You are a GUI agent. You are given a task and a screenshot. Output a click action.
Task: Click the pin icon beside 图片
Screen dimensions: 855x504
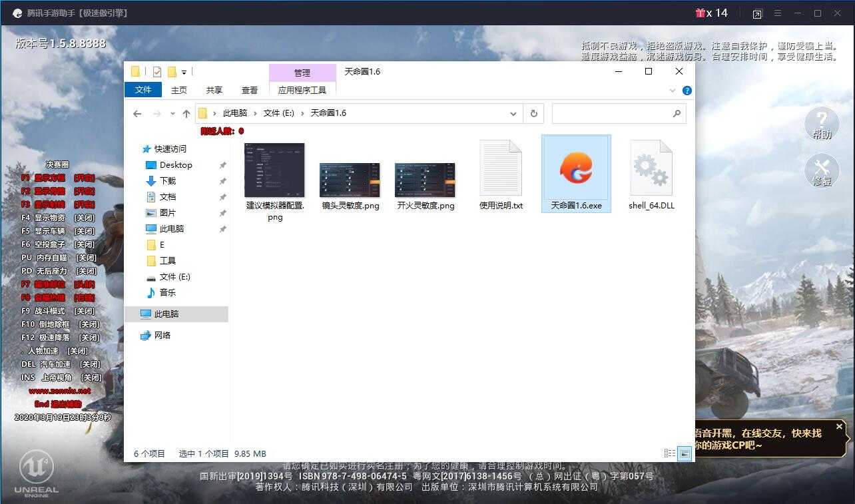pos(222,213)
